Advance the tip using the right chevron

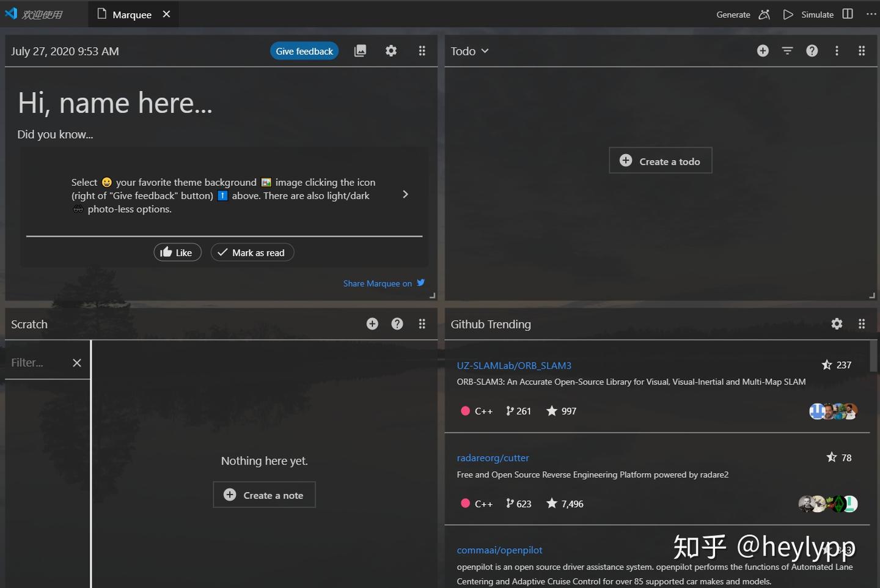[405, 194]
